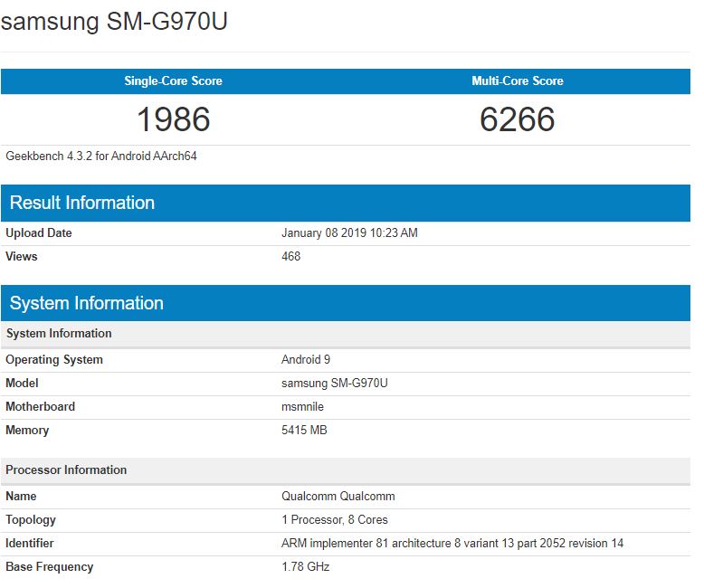
Task: Click the Motherboard label
Action: point(41,407)
